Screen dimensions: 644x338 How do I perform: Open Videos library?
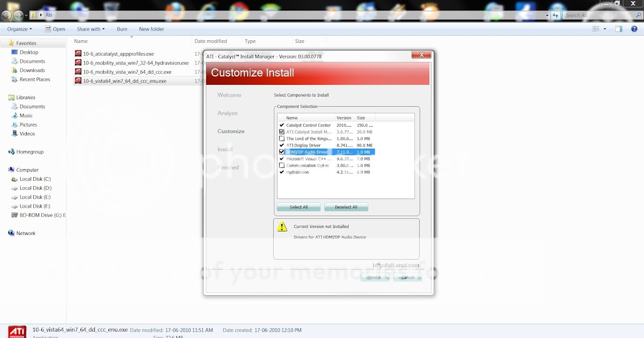coord(27,134)
